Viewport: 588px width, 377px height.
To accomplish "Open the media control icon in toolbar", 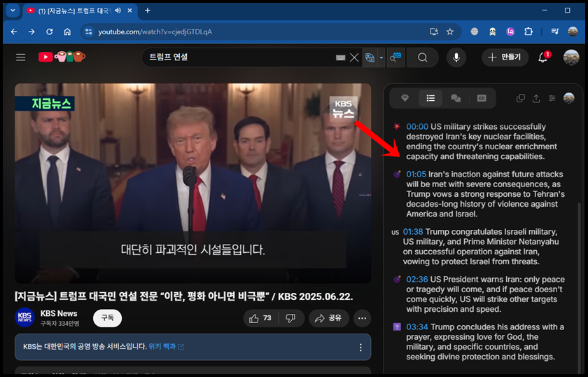I will [x=555, y=32].
